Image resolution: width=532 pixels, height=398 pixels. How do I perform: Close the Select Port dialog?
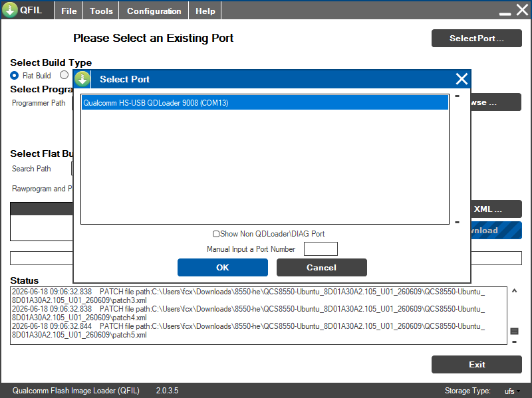[x=462, y=79]
